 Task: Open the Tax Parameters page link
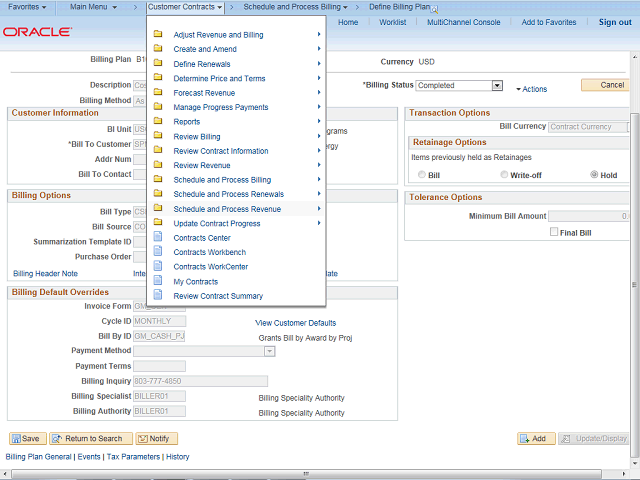point(133,457)
